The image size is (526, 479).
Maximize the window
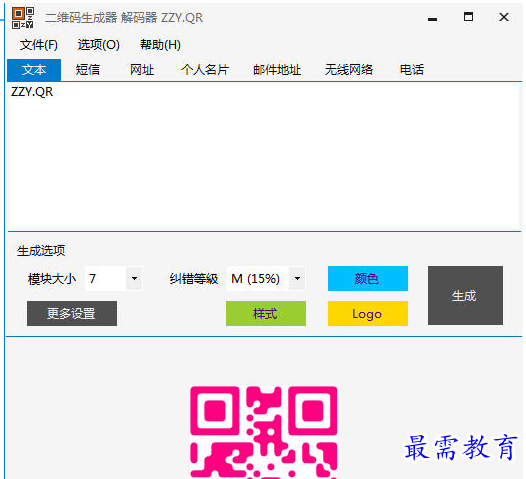pyautogui.click(x=468, y=17)
